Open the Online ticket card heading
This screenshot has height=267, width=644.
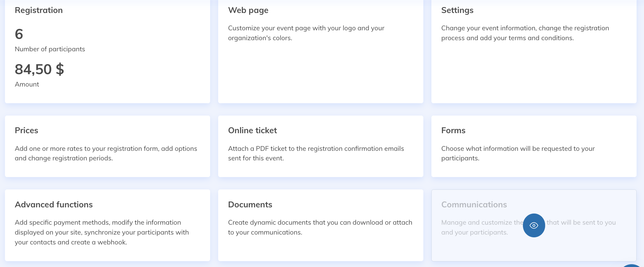(x=252, y=130)
